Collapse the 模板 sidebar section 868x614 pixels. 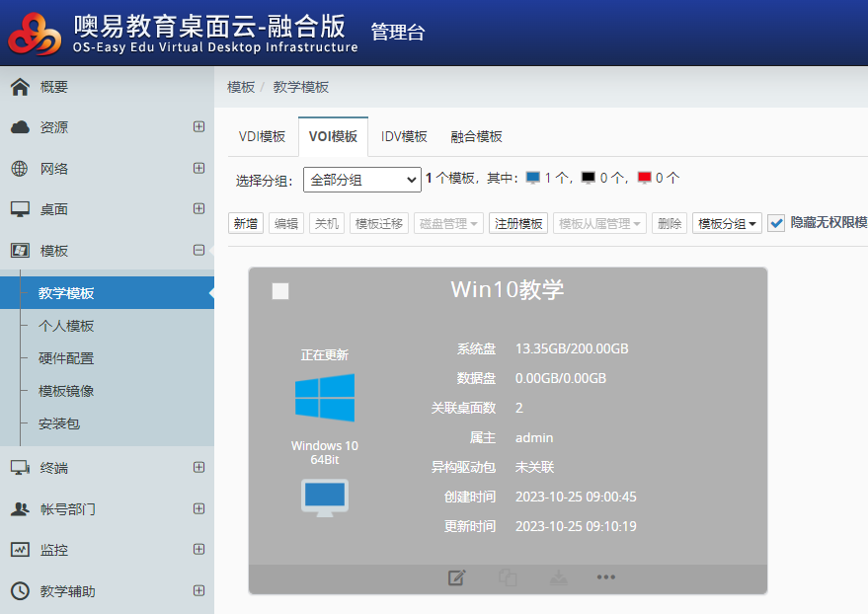tap(198, 251)
